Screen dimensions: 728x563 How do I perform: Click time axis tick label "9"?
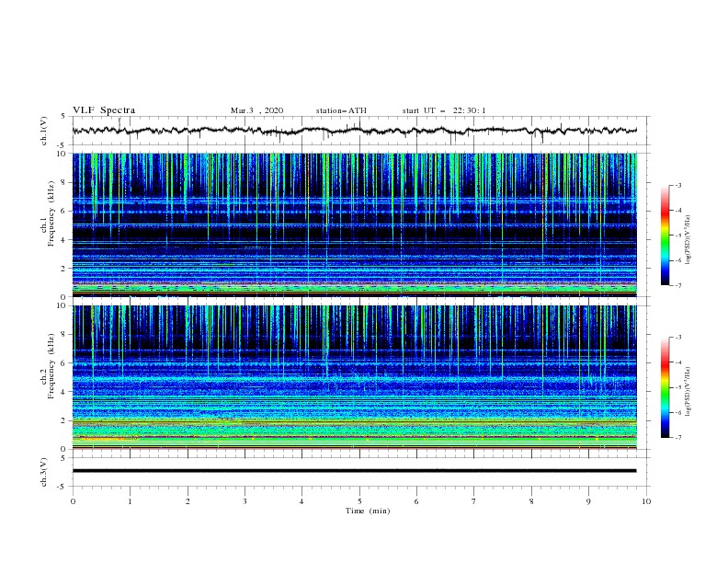(x=588, y=501)
